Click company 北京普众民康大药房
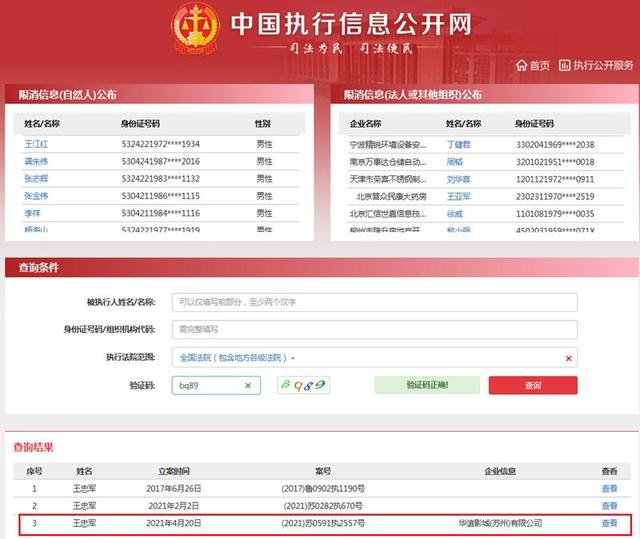This screenshot has height=539, width=640. pos(391,196)
